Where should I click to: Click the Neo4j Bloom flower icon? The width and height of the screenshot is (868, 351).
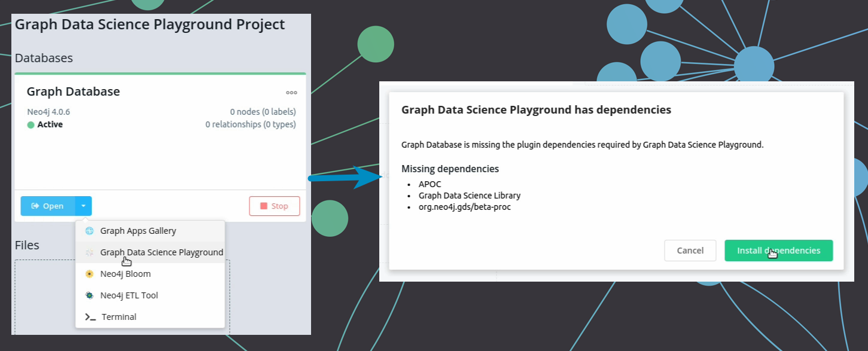pos(89,274)
